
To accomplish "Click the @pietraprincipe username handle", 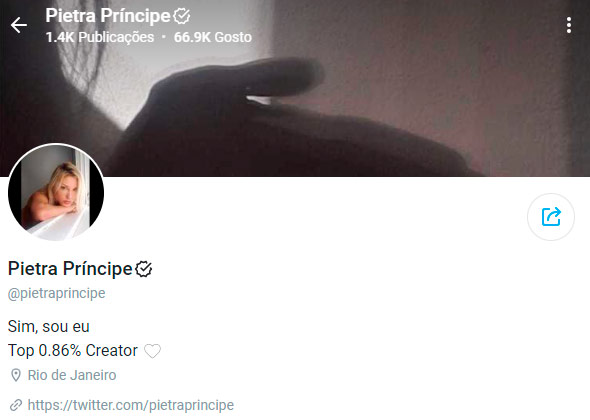I will pos(56,293).
